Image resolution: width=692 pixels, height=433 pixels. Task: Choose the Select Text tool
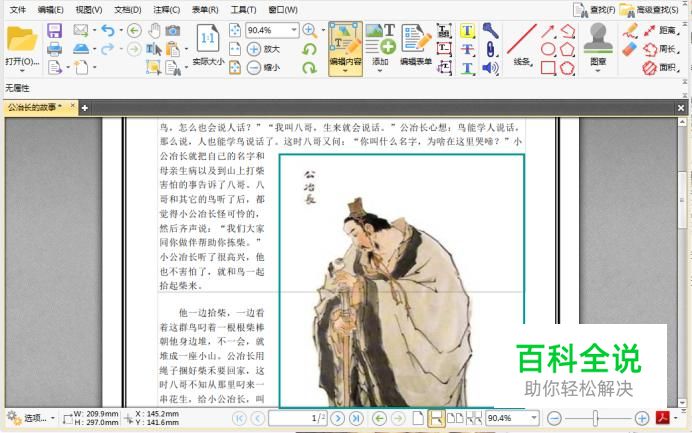154,49
